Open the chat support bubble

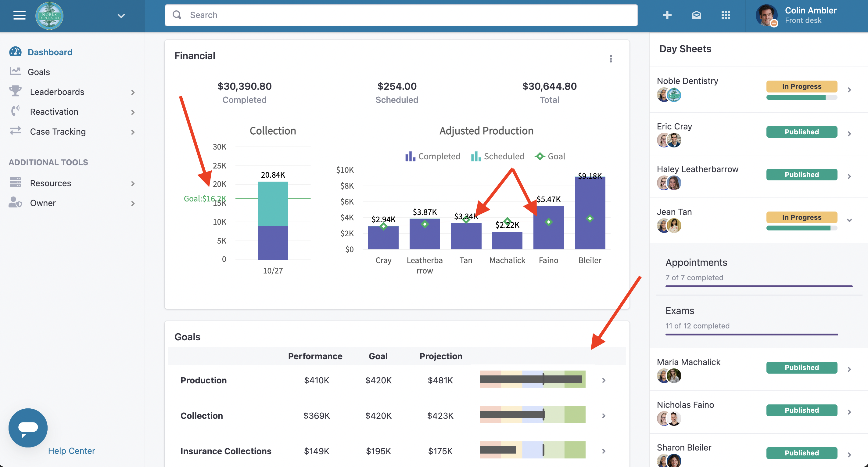[28, 428]
